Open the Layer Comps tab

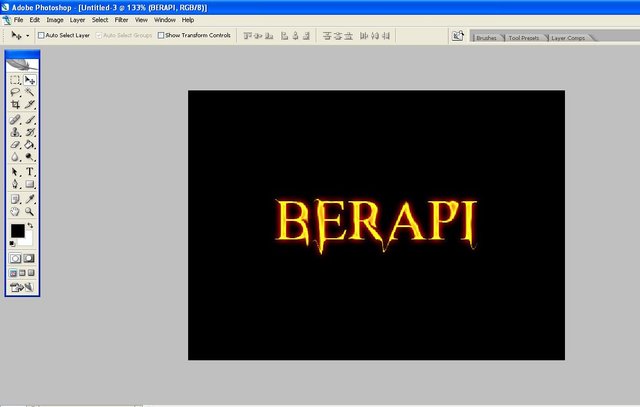pos(568,38)
